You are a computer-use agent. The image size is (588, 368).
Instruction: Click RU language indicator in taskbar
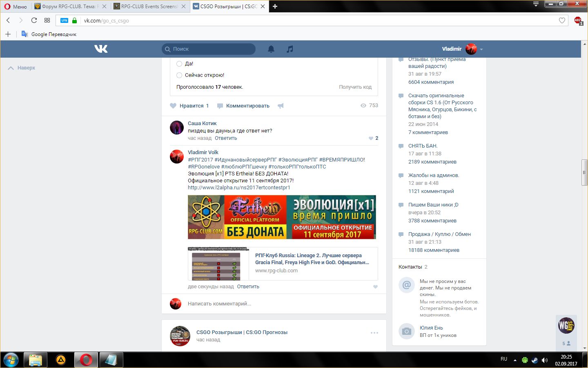pyautogui.click(x=504, y=359)
